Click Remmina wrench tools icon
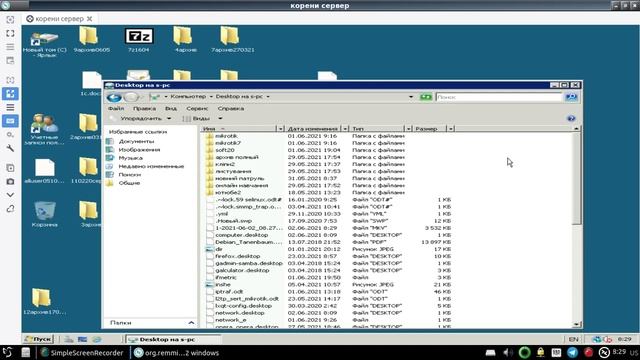 [x=10, y=149]
